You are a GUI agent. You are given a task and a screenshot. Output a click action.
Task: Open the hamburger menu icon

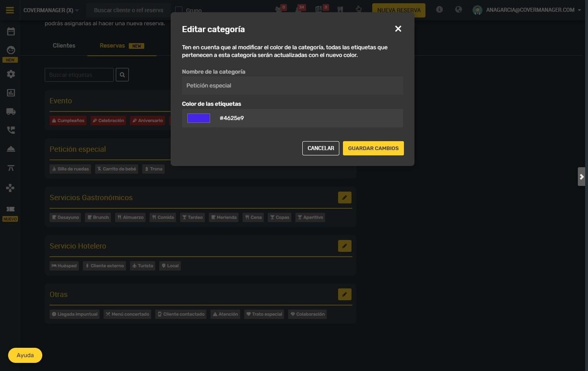click(10, 10)
